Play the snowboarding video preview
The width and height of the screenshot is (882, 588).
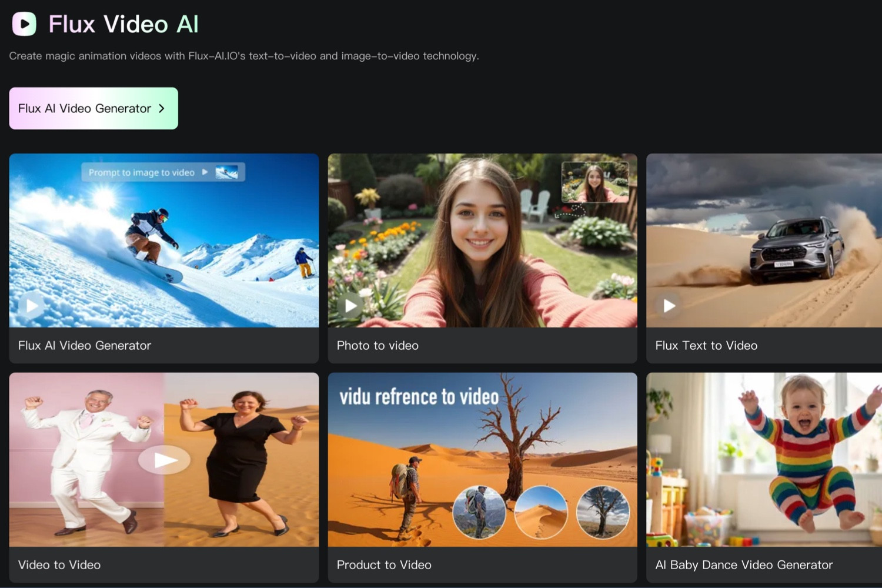tap(31, 306)
